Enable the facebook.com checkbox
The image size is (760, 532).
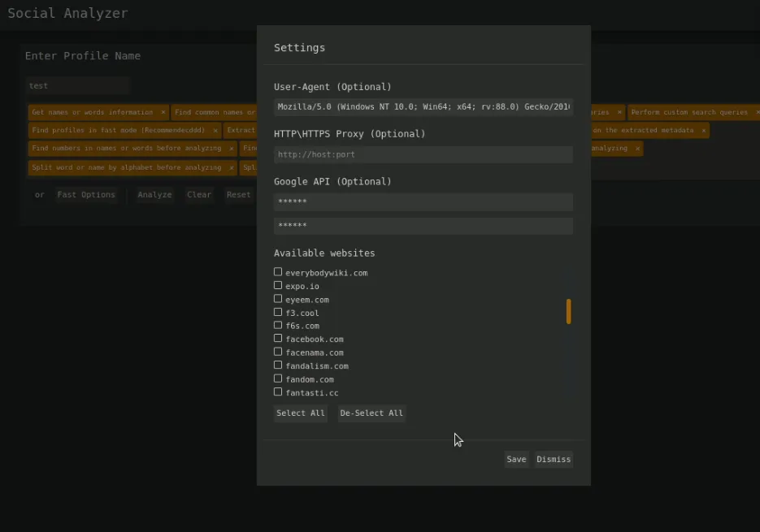(x=278, y=339)
